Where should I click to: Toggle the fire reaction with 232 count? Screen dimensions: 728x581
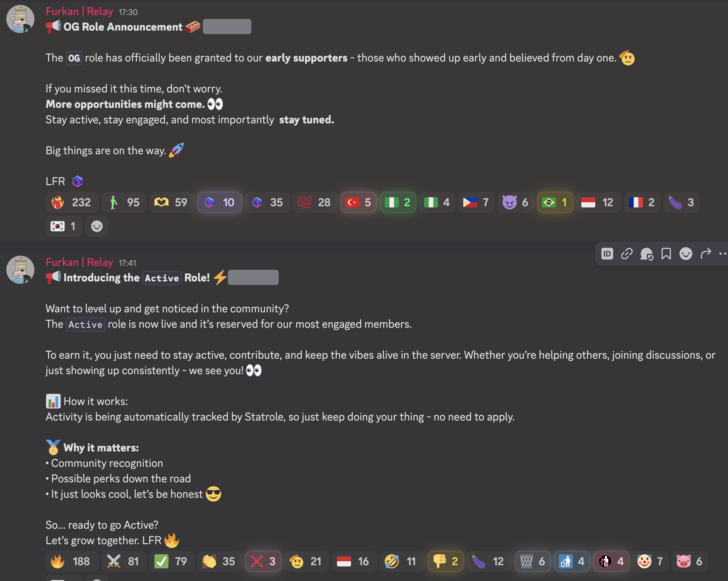tap(72, 202)
